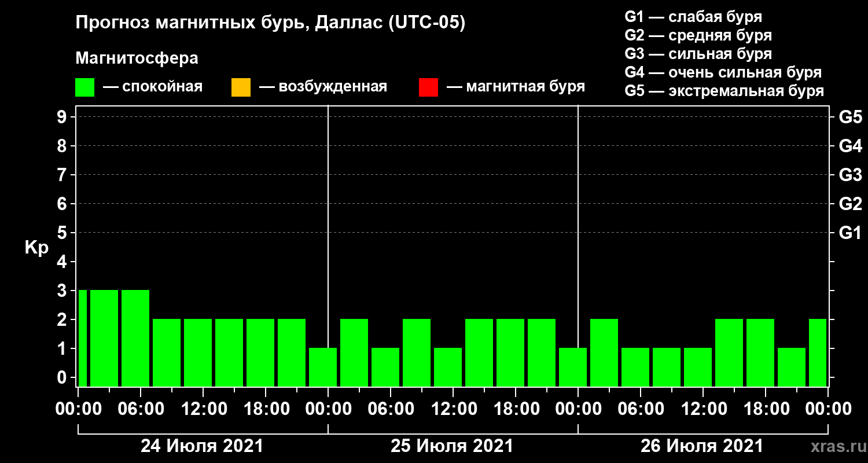Click the G2 label on the right axis
The image size is (868, 463).
850,204
